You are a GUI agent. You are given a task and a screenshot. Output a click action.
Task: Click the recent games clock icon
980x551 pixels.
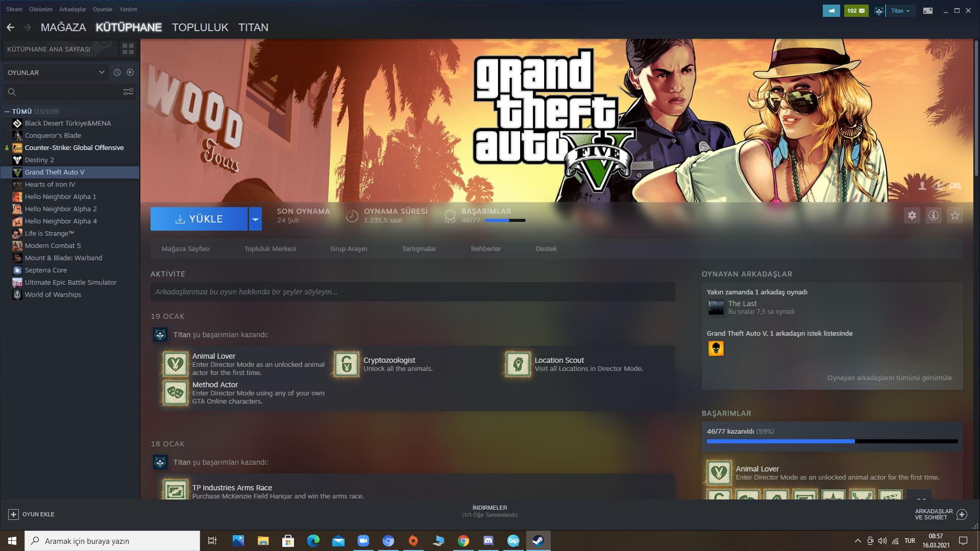pos(117,72)
